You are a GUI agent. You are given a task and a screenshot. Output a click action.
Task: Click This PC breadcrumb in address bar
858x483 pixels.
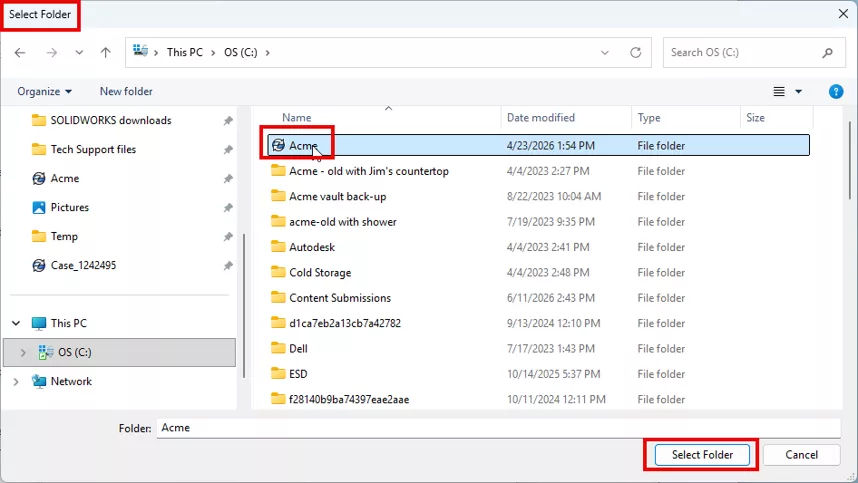click(x=185, y=53)
